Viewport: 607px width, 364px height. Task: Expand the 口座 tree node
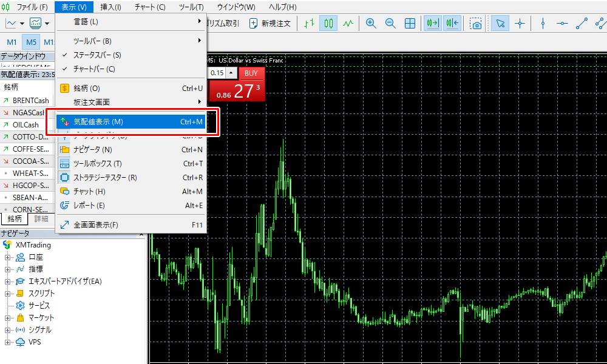(8, 257)
